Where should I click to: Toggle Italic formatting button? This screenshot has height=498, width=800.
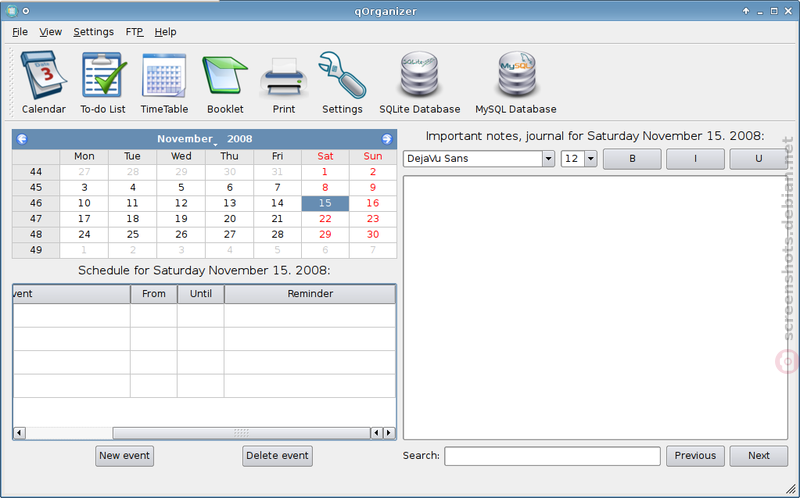point(695,159)
